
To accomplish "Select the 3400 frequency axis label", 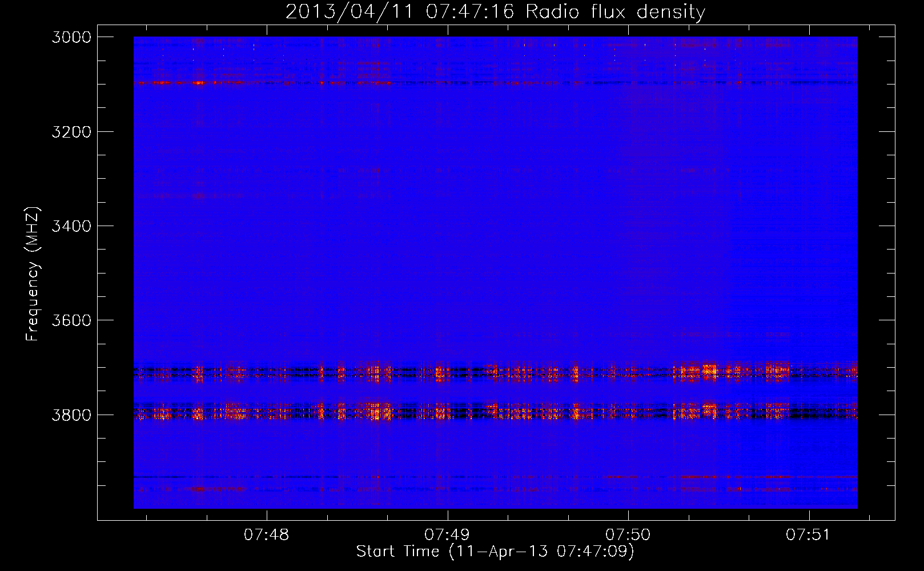I will pyautogui.click(x=71, y=226).
